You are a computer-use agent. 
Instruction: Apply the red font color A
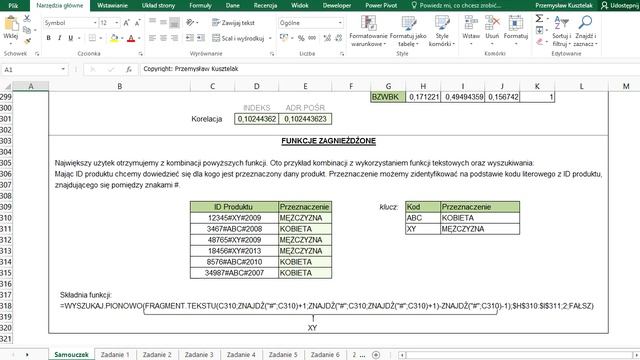coord(131,38)
